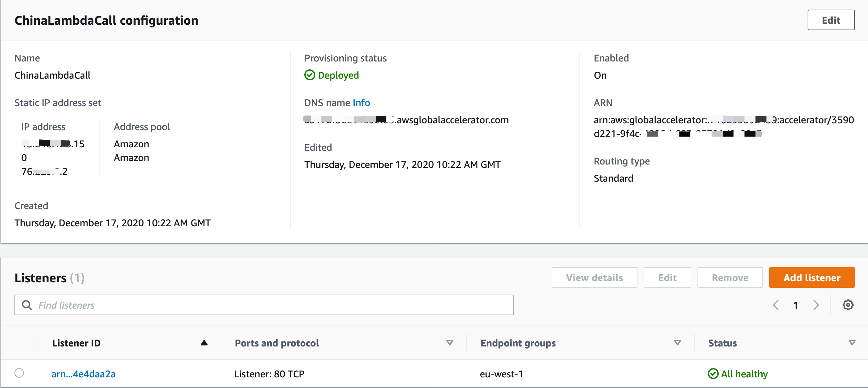868x388 pixels.
Task: Sort by Listener ID ascending arrow
Action: [204, 343]
